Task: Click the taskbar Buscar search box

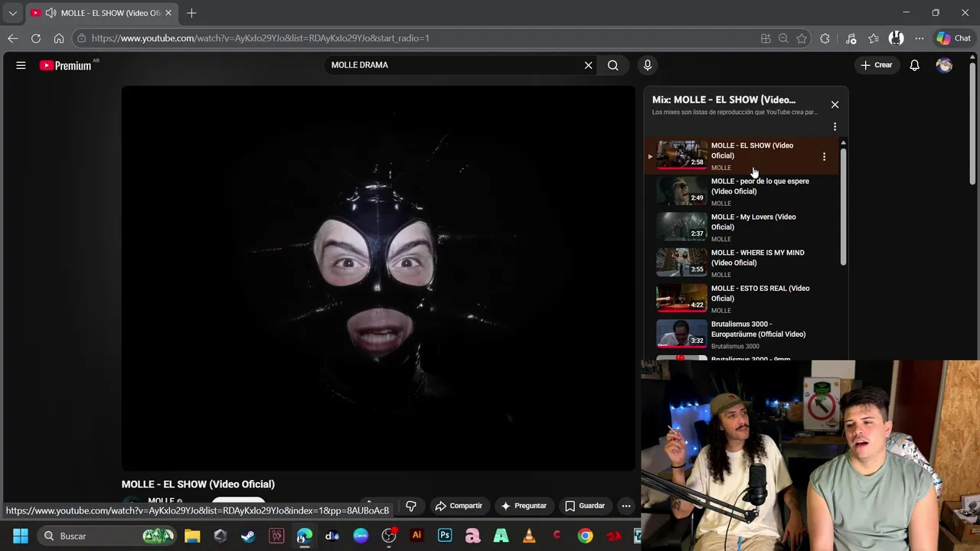Action: coord(107,536)
